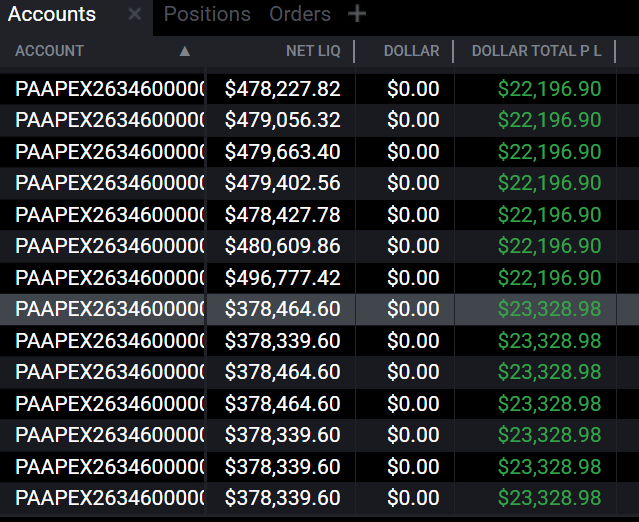
Task: Select net liq value $479,056.32
Action: click(282, 120)
